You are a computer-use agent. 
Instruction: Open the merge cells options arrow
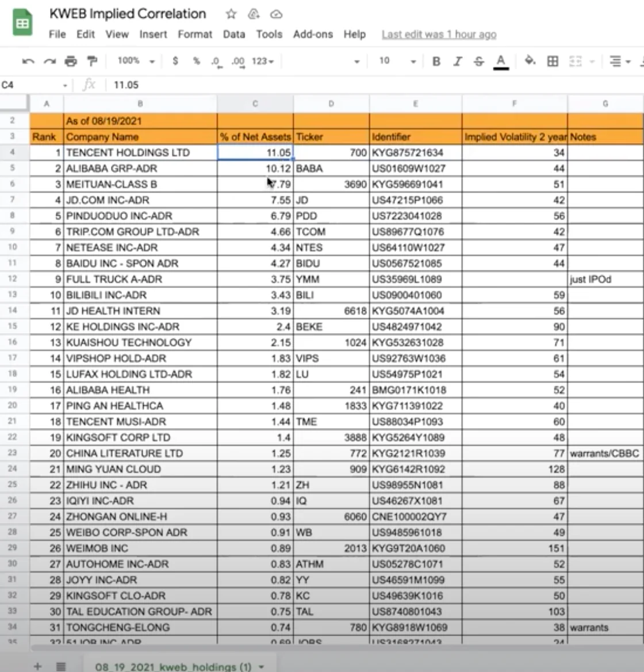(592, 62)
